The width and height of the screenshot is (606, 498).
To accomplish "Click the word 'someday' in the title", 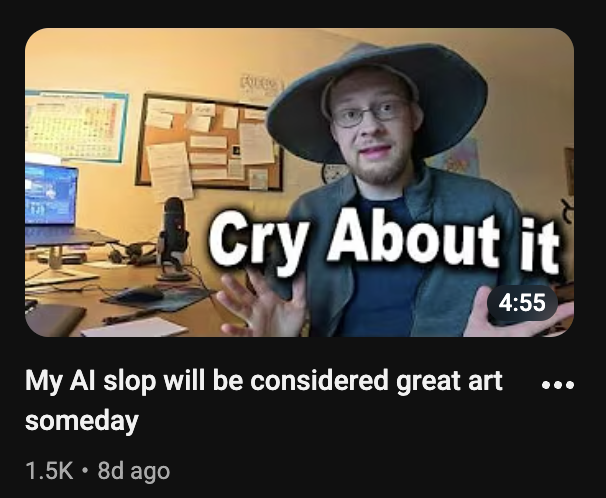I will pos(82,421).
